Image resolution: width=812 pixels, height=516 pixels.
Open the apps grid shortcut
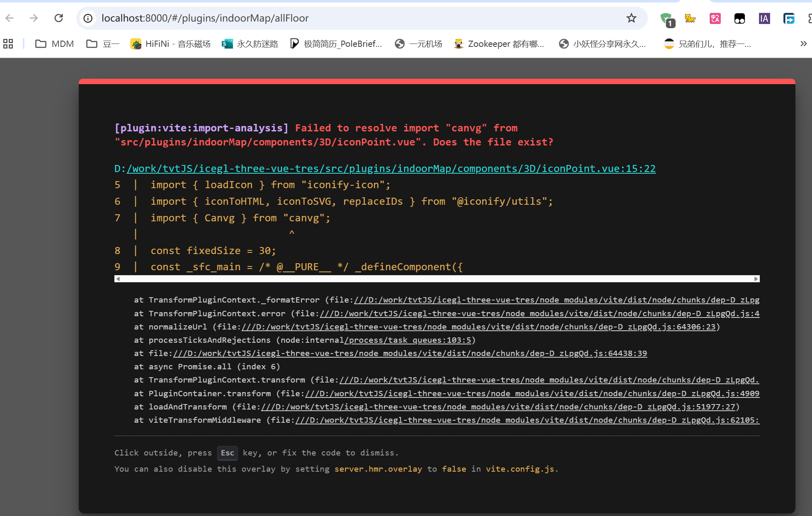click(8, 44)
